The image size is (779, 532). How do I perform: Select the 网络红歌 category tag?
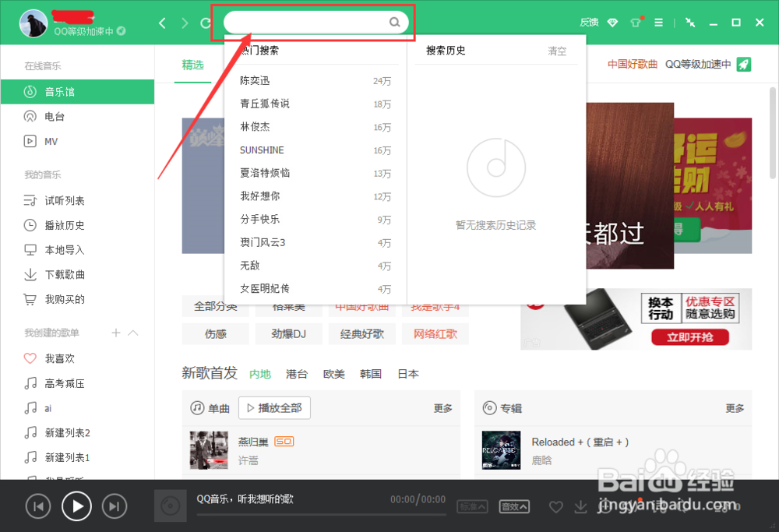435,334
